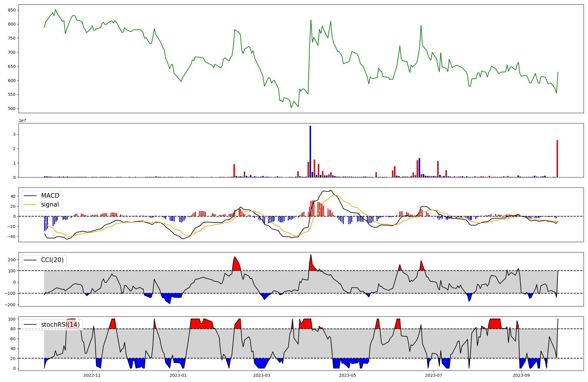Click the -40 tick on MACD axis
This screenshot has width=588, height=382.
coord(12,237)
